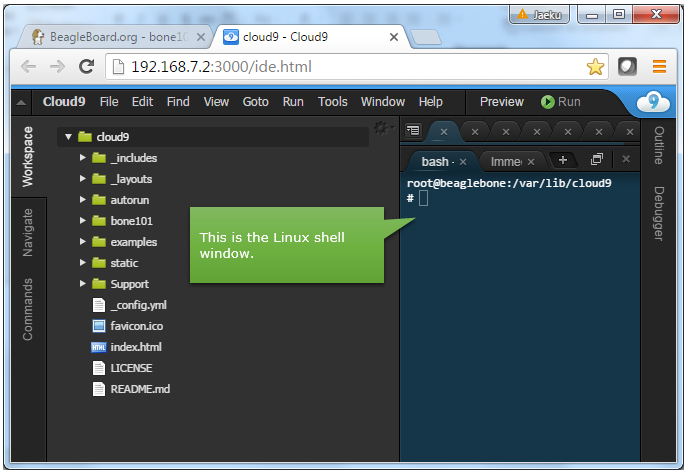Open the Edit menu

click(142, 102)
